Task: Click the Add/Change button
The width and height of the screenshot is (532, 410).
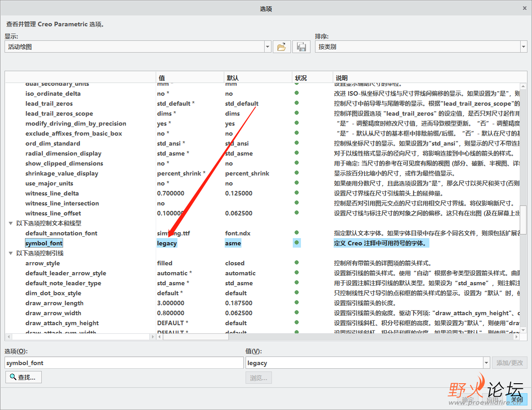Action: pos(510,363)
